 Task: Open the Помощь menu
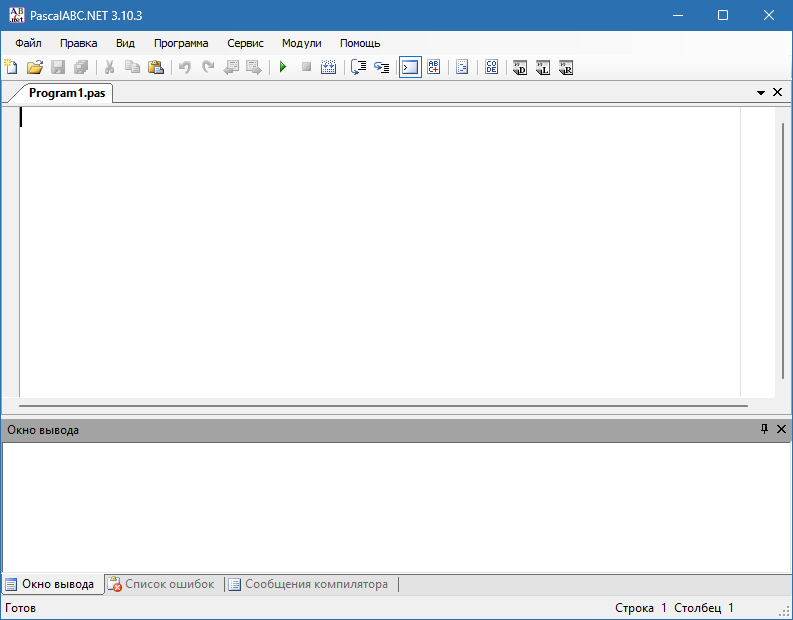[x=360, y=43]
